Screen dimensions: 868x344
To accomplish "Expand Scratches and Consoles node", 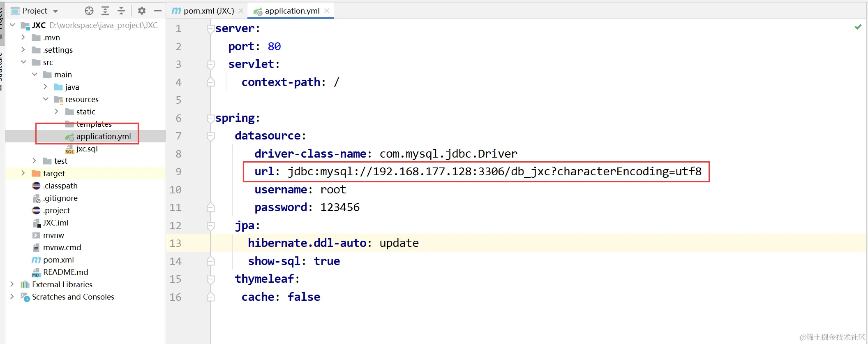I will 12,297.
